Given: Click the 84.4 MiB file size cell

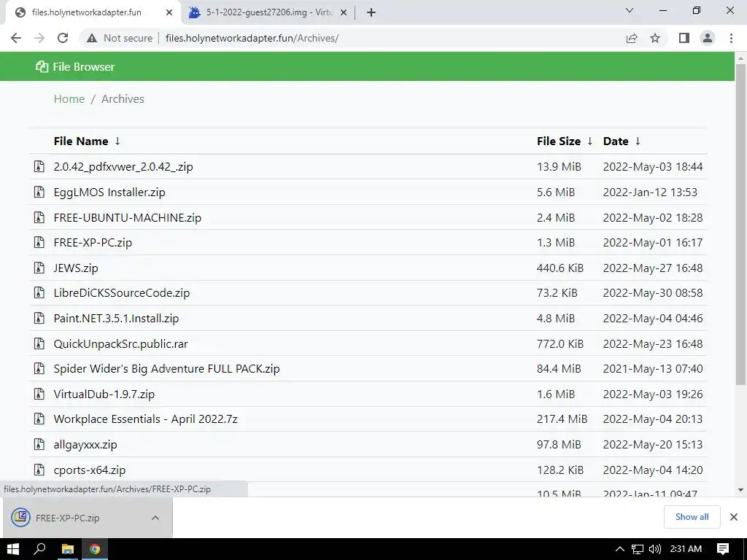Looking at the screenshot, I should (x=559, y=368).
